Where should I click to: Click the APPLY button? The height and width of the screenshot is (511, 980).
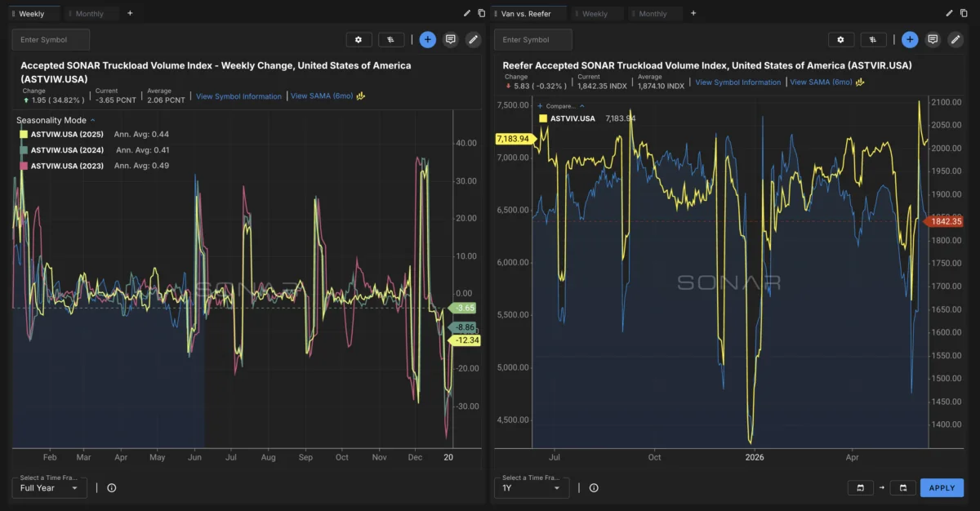pos(942,488)
